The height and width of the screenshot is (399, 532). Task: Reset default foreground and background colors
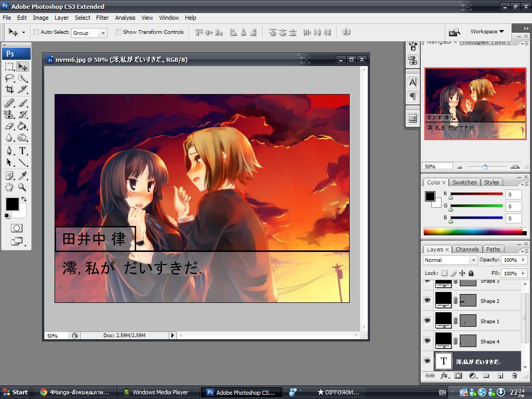click(7, 216)
